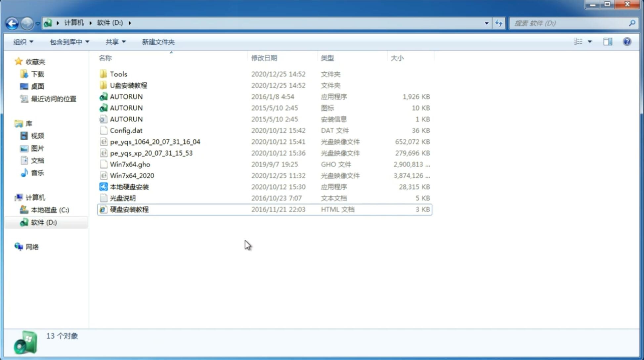Open 硬盘安装教程 HTML document
644x360 pixels.
129,209
